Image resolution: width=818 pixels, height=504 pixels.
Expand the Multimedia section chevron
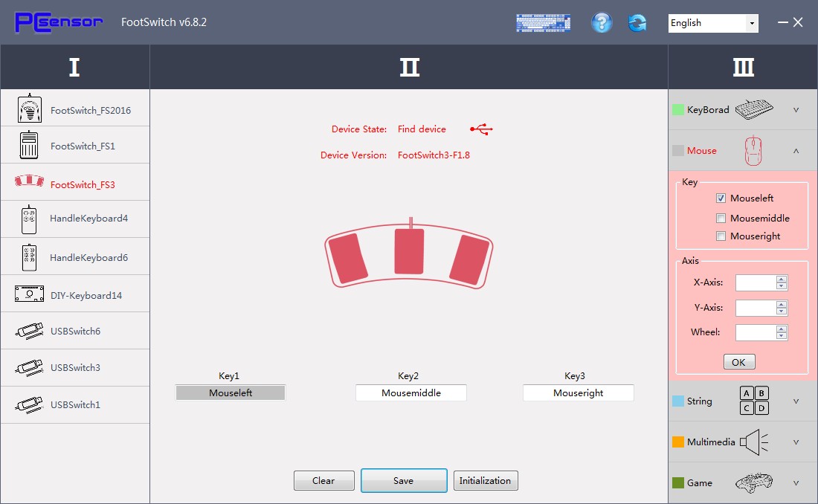click(x=796, y=442)
